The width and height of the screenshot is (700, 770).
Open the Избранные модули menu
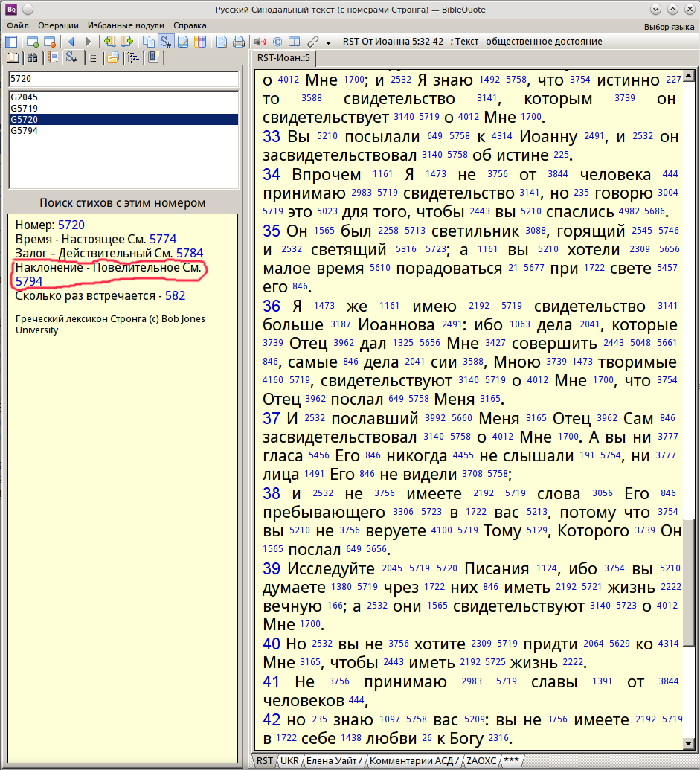point(125,25)
